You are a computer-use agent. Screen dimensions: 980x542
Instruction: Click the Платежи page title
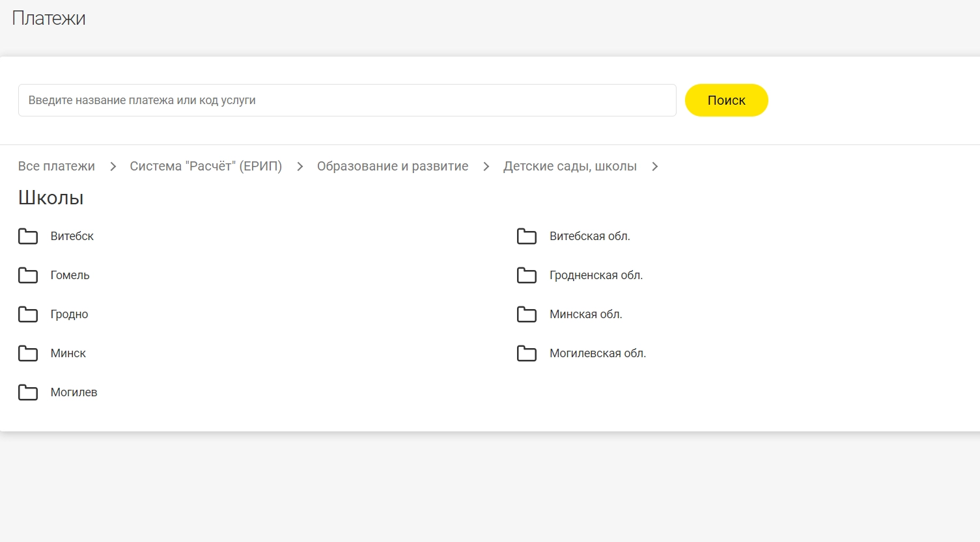click(x=49, y=18)
